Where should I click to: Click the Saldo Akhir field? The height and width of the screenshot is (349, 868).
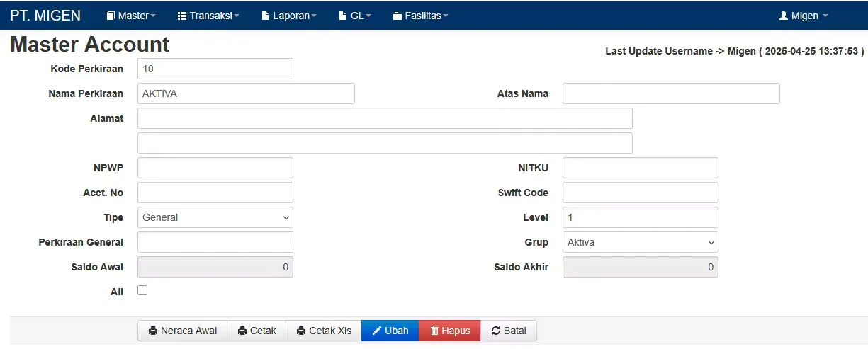click(x=641, y=267)
